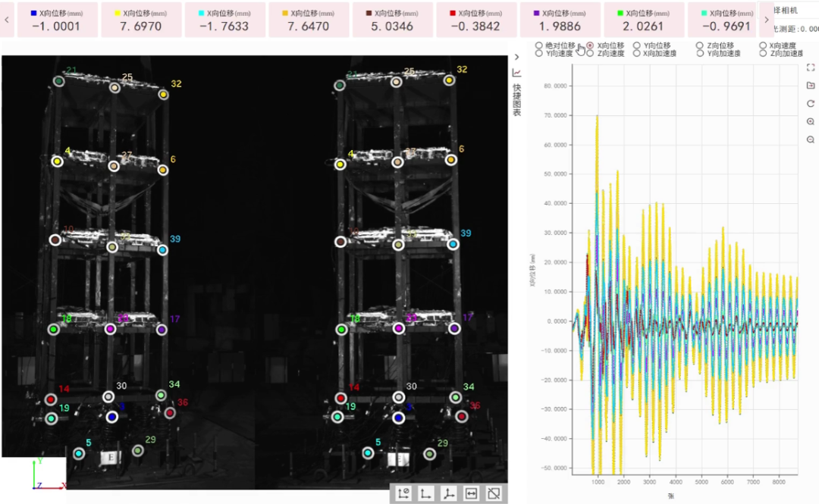The width and height of the screenshot is (819, 504).
Task: Click the three-axis coordinate icon in bottom toolbar
Action: pos(448,493)
